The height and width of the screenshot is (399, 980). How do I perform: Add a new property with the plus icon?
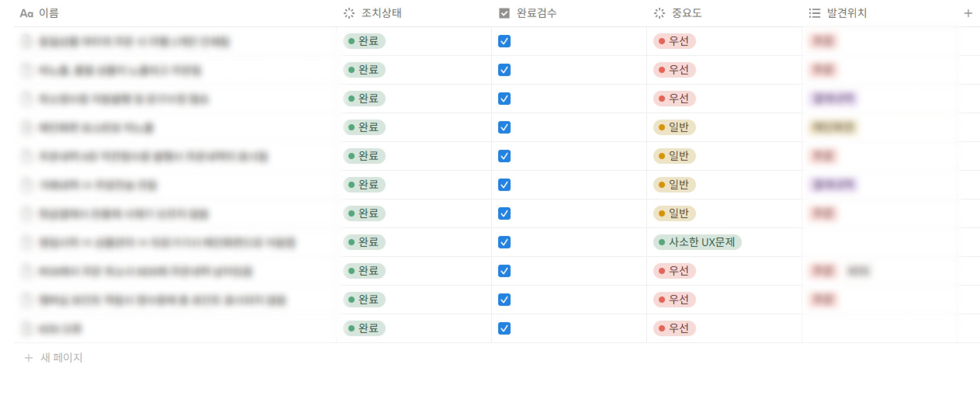pyautogui.click(x=968, y=14)
